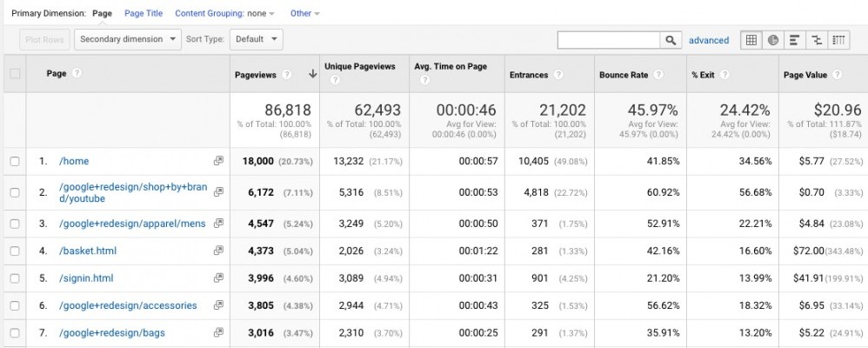868x348 pixels.
Task: Check the google+redesign/bags row checkbox
Action: (15, 333)
